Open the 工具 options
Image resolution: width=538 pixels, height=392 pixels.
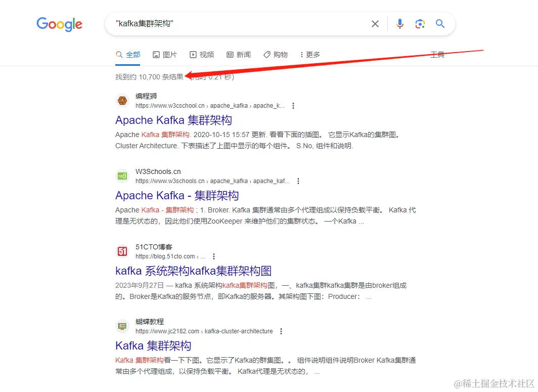tap(437, 55)
